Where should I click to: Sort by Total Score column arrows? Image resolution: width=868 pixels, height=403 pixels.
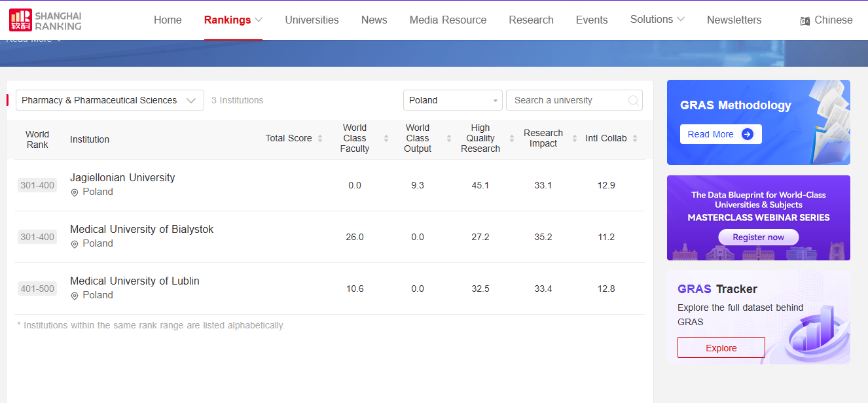(320, 138)
